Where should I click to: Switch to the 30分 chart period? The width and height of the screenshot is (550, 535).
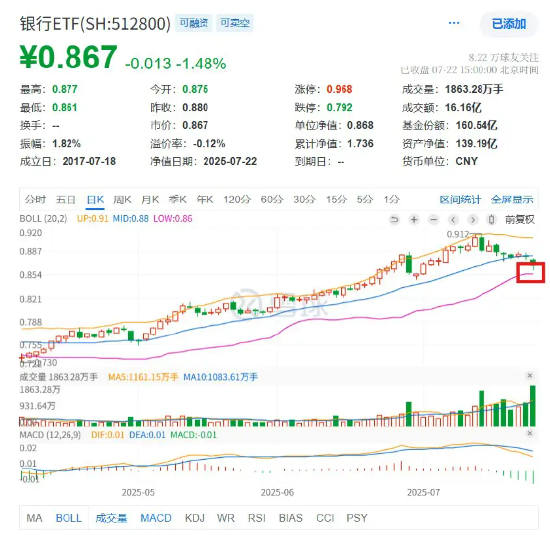[304, 200]
